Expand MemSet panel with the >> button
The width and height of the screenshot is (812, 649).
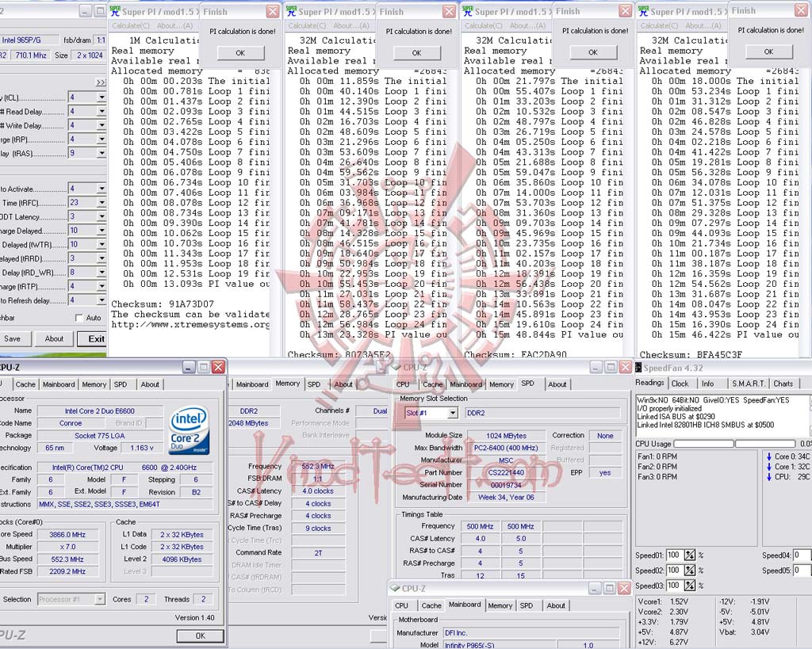pos(101,82)
